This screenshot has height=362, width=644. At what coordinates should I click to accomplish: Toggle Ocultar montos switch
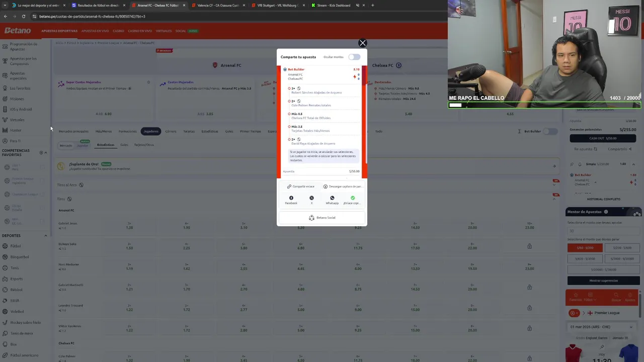[354, 57]
